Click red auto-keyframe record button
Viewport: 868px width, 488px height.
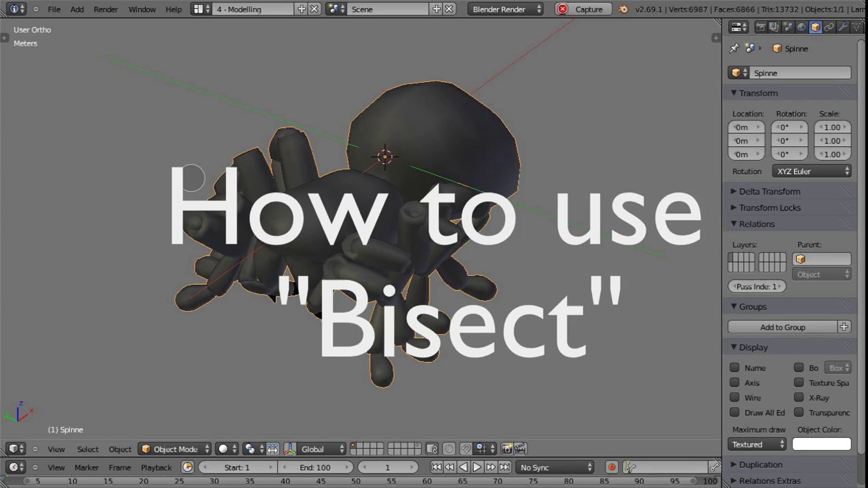coord(612,467)
